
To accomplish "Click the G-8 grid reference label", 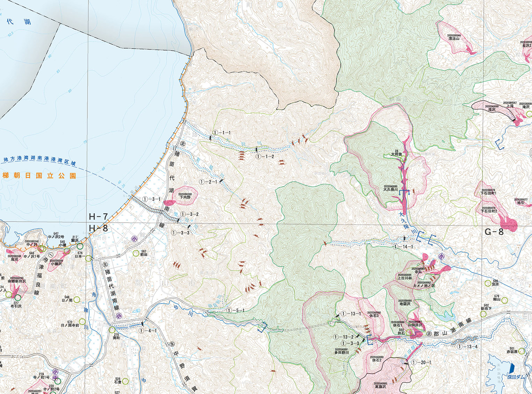I will (494, 232).
